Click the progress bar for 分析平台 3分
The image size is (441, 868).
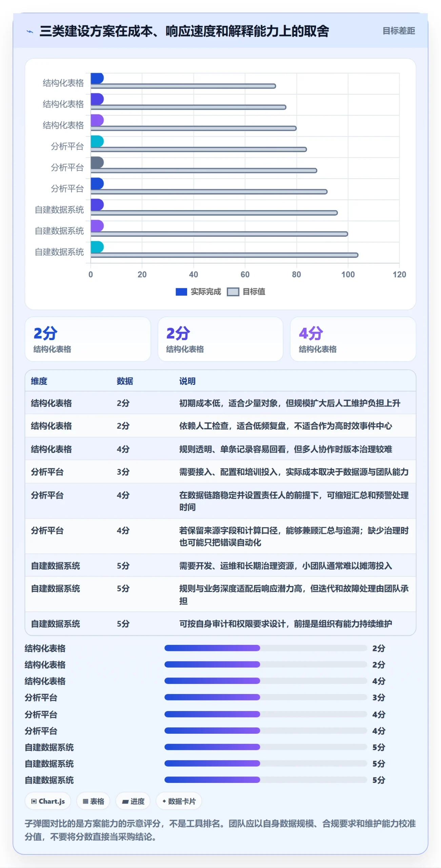[265, 697]
